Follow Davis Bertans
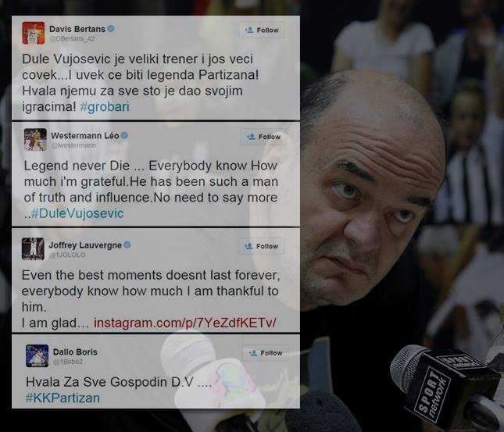This screenshot has height=432, width=504. click(262, 30)
